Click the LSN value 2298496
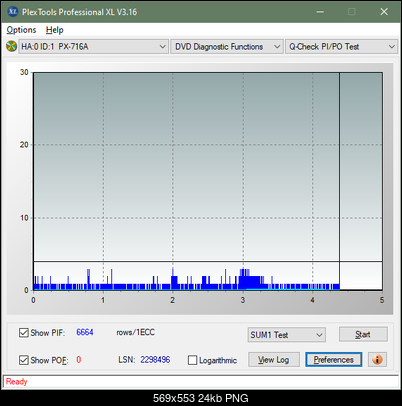 [155, 360]
